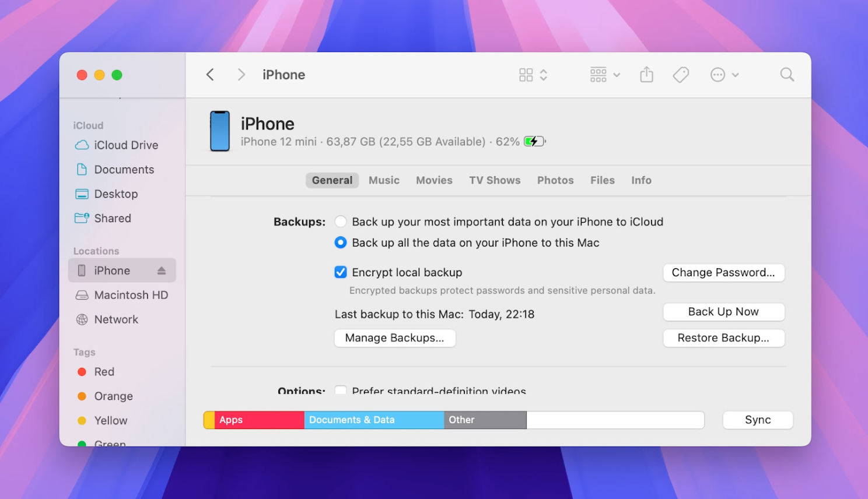This screenshot has height=499, width=868.
Task: Click the Apps storage segment
Action: 260,420
